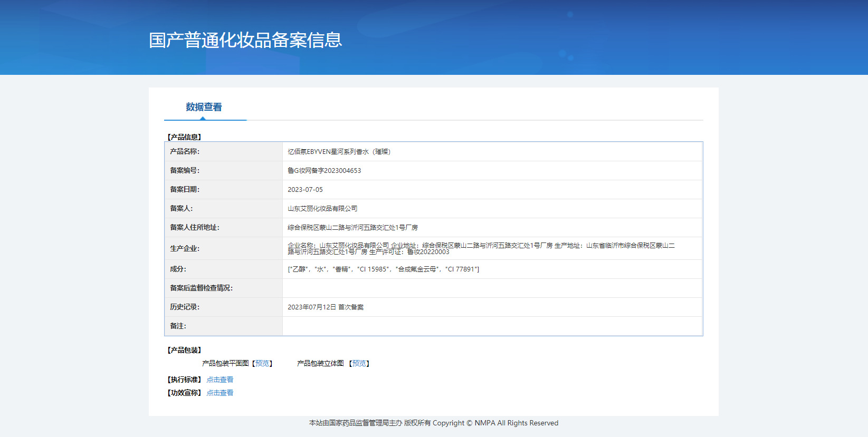Open 点击查看 link beside 功效宣称

220,393
